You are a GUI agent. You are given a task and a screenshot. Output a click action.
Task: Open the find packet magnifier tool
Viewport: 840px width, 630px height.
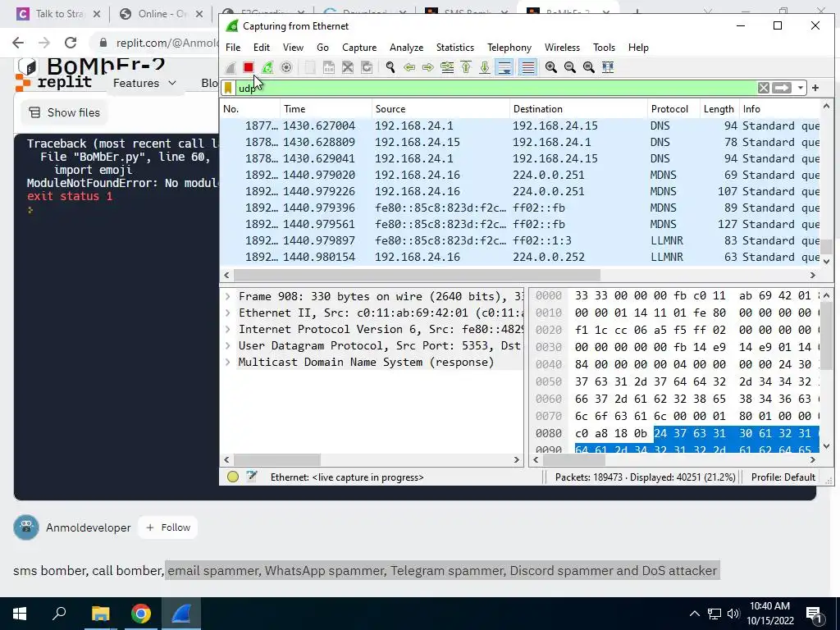(x=390, y=67)
